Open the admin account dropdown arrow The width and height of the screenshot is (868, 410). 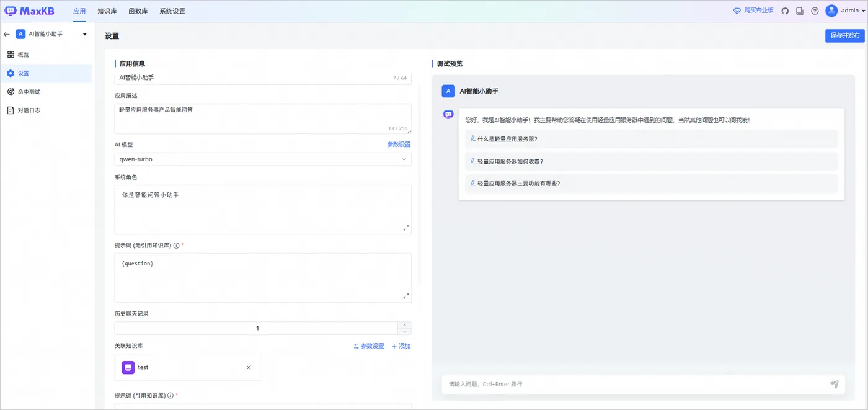pos(864,11)
